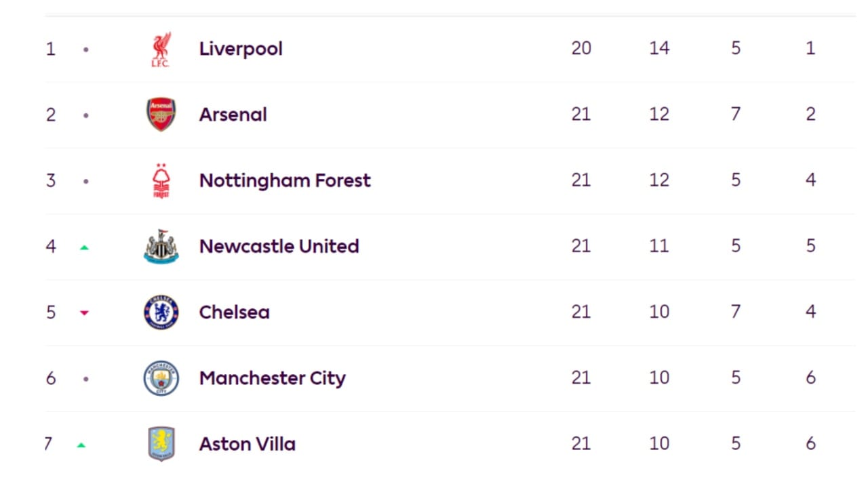Click Manchester City's unchanged position dot
Viewport: 868px width, 488px height.
click(85, 379)
